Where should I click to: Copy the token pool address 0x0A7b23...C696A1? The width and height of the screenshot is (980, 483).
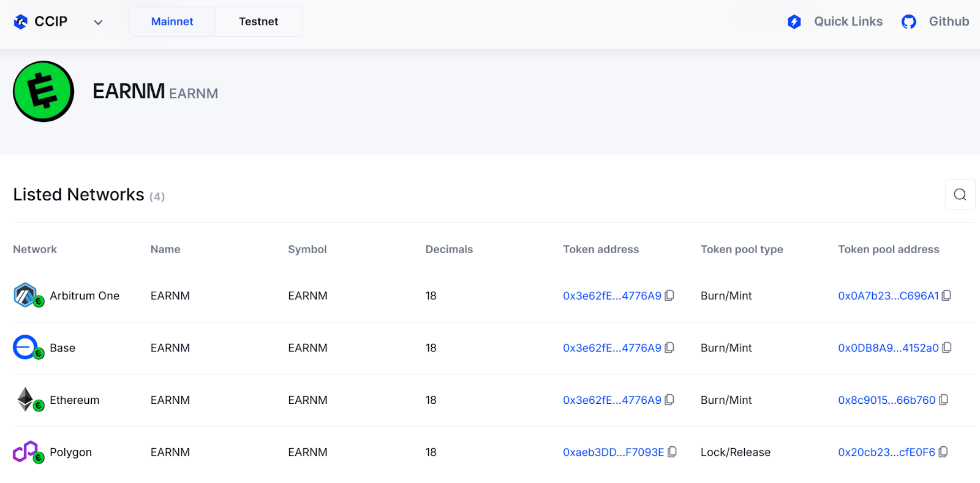[x=946, y=295]
